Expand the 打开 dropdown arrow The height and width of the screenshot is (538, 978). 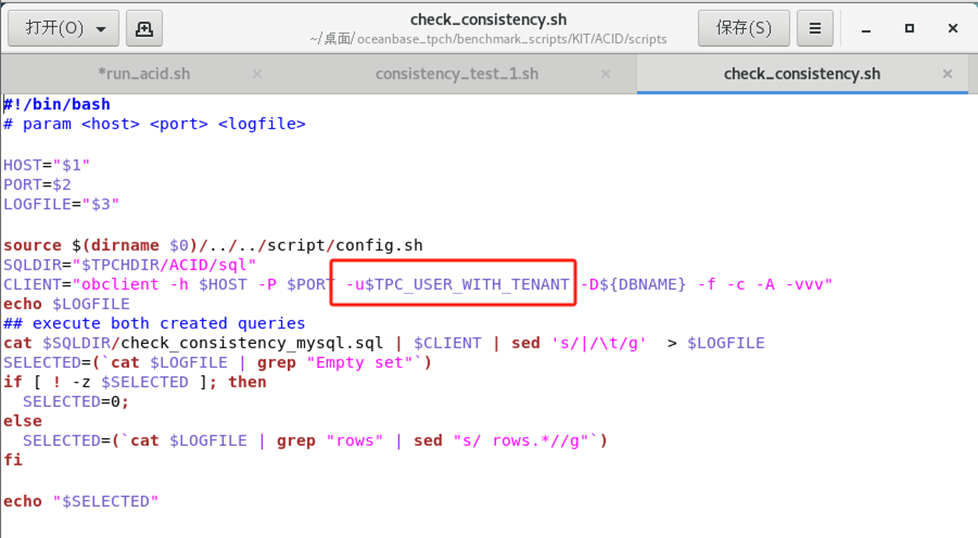pyautogui.click(x=101, y=29)
